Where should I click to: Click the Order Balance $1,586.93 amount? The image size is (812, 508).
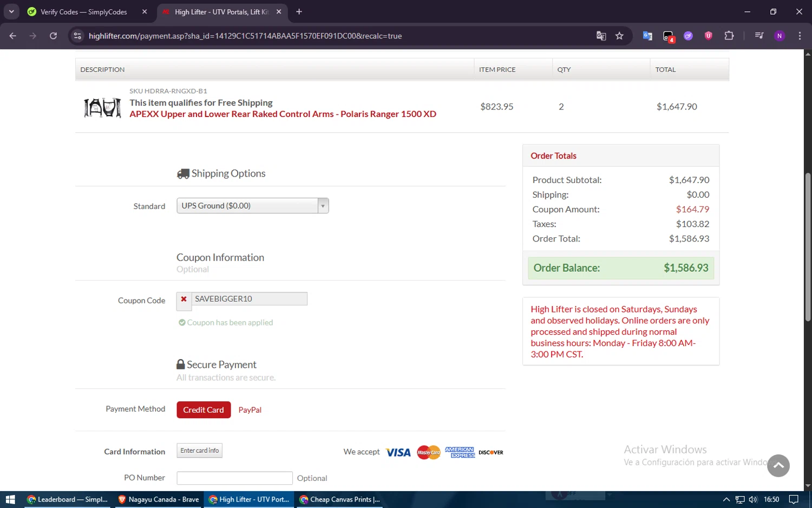point(686,268)
